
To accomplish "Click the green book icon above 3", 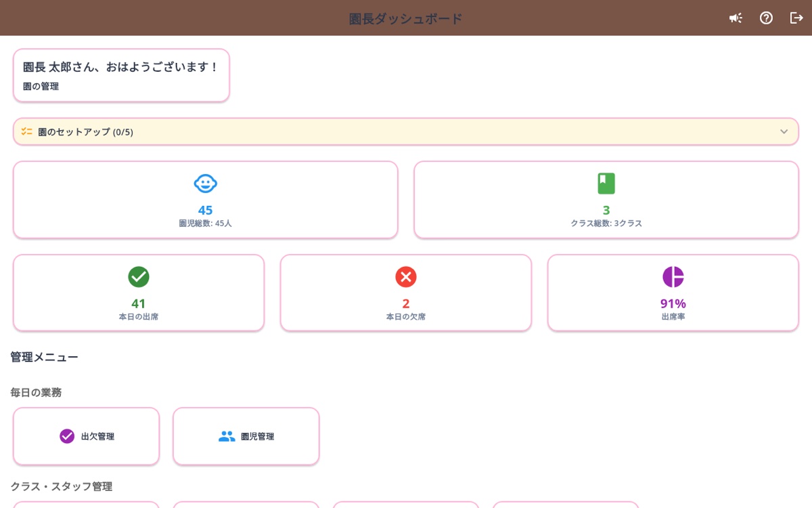I will coord(606,184).
